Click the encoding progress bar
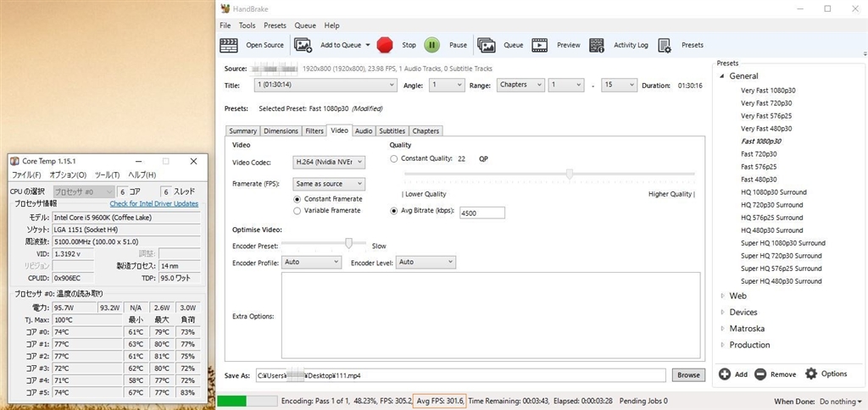The width and height of the screenshot is (868, 410). pyautogui.click(x=247, y=402)
